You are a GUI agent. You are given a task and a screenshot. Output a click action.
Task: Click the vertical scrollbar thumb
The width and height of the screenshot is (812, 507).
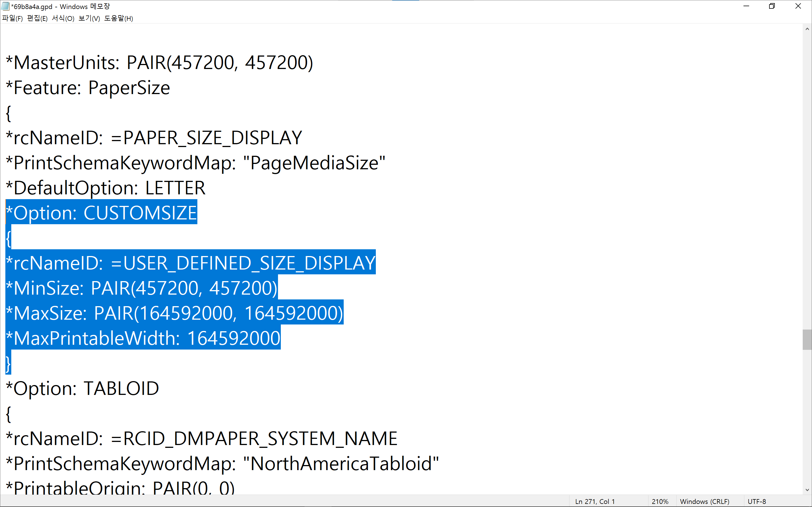(807, 339)
